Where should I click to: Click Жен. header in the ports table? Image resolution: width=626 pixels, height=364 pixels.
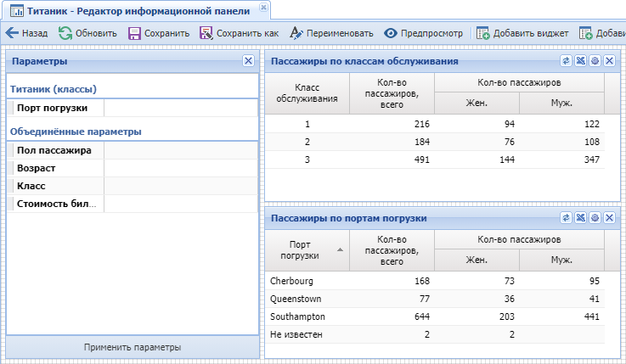[477, 260]
